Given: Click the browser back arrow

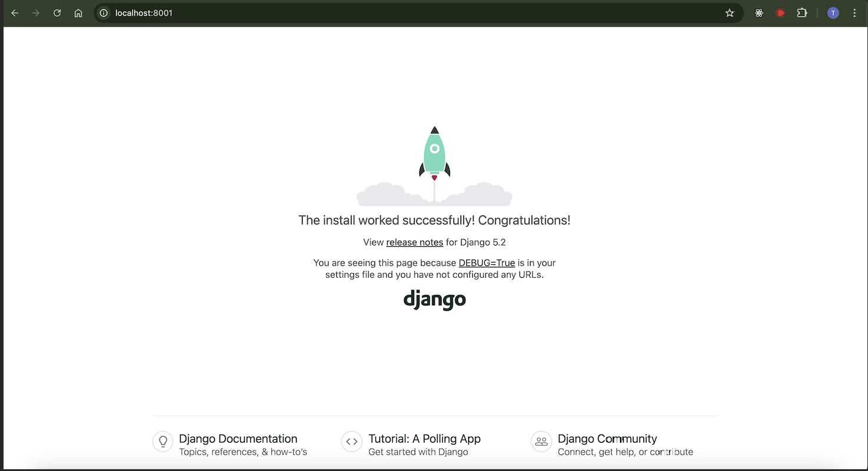Looking at the screenshot, I should click(x=15, y=13).
